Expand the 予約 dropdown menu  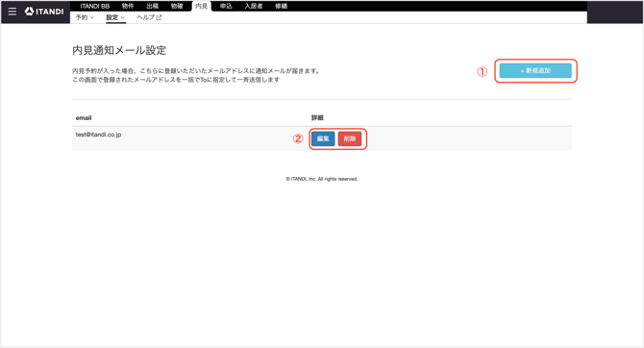tap(85, 17)
